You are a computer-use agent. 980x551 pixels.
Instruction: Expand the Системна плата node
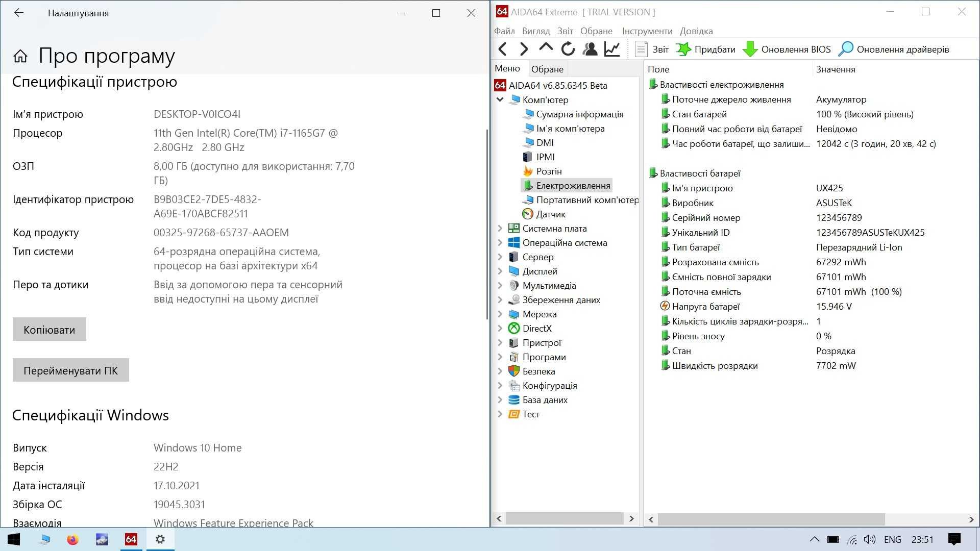[500, 228]
